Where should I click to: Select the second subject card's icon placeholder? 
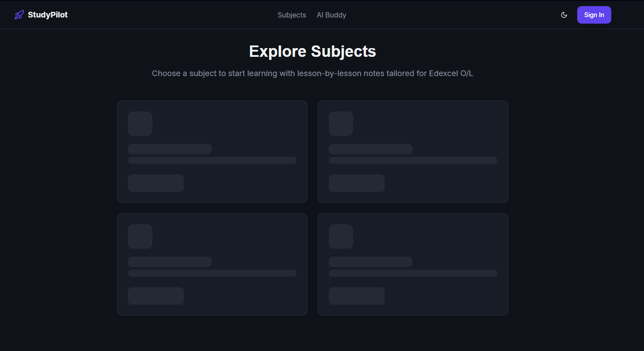tap(341, 124)
